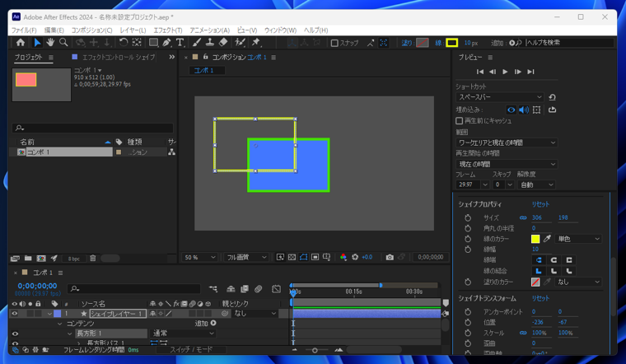
Task: Open the 50 % magnification dropdown
Action: [200, 258]
